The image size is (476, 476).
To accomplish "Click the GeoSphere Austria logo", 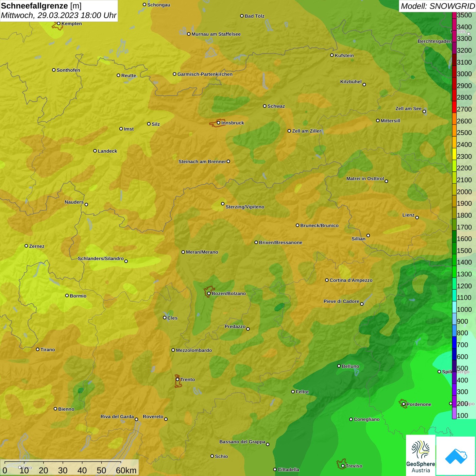I will pyautogui.click(x=421, y=455).
